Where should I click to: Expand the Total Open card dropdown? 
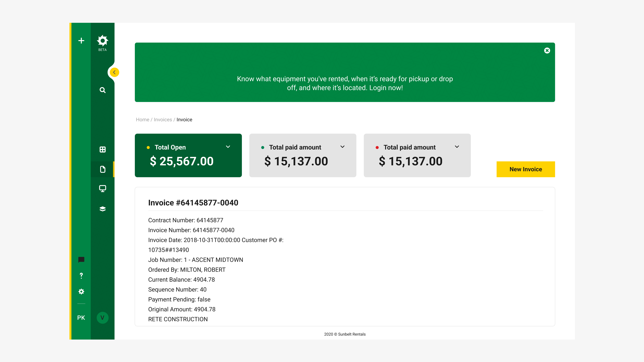tap(228, 147)
